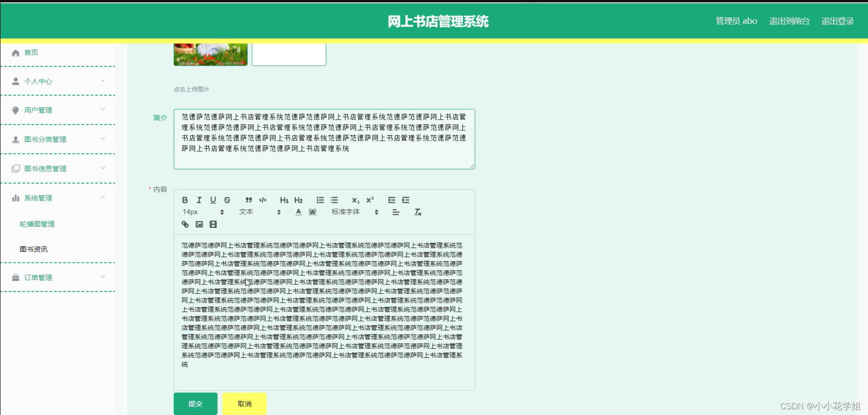Expand the 订单管理 menu
Screen dimensions: 868x415
[58, 277]
